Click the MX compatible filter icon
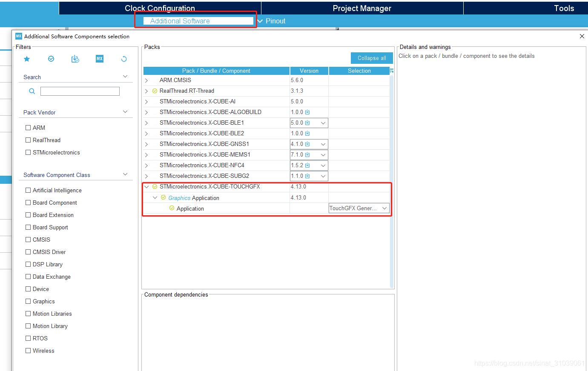 pos(100,59)
